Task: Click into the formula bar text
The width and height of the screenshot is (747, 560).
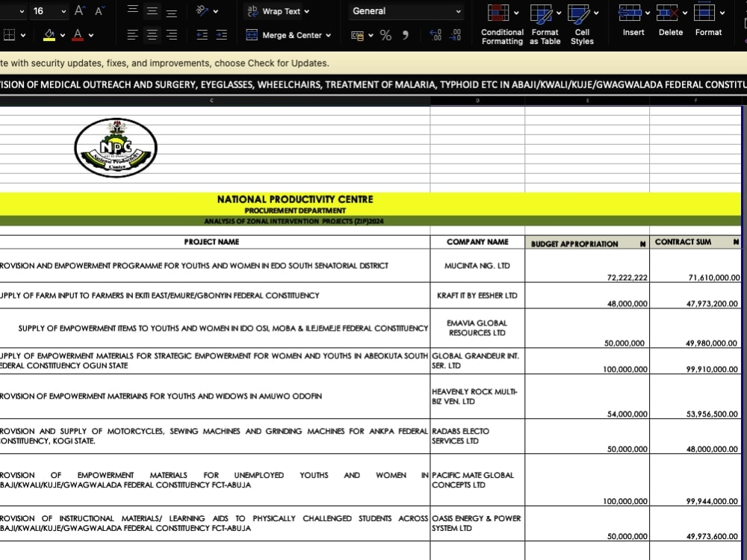Action: (373, 85)
